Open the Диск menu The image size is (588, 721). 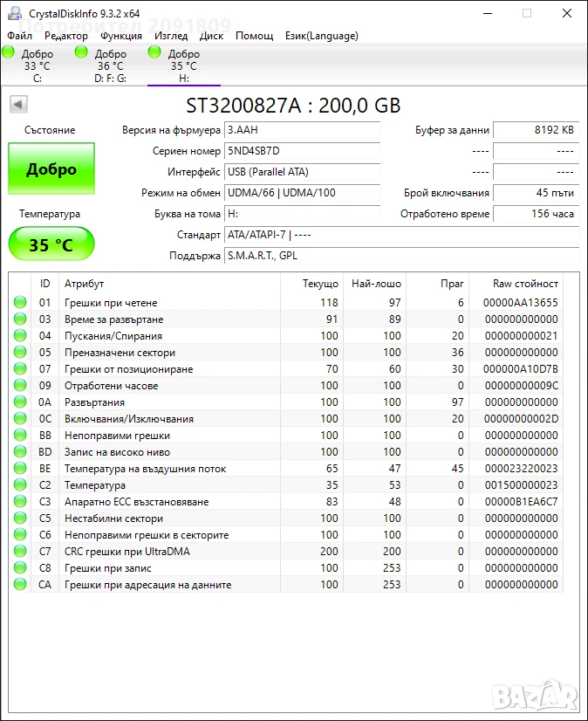coord(211,36)
